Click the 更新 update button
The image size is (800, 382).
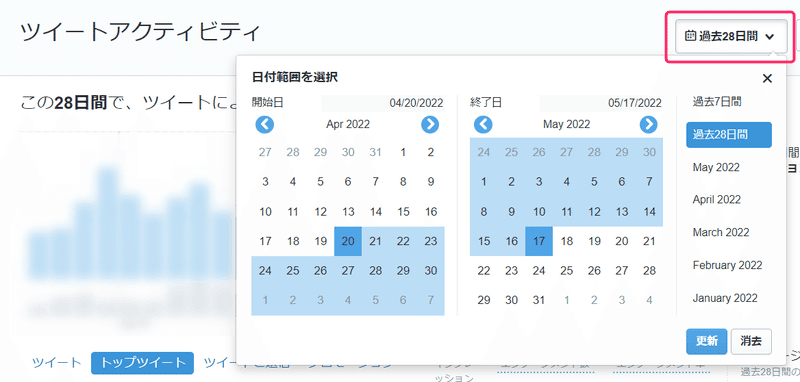[707, 341]
